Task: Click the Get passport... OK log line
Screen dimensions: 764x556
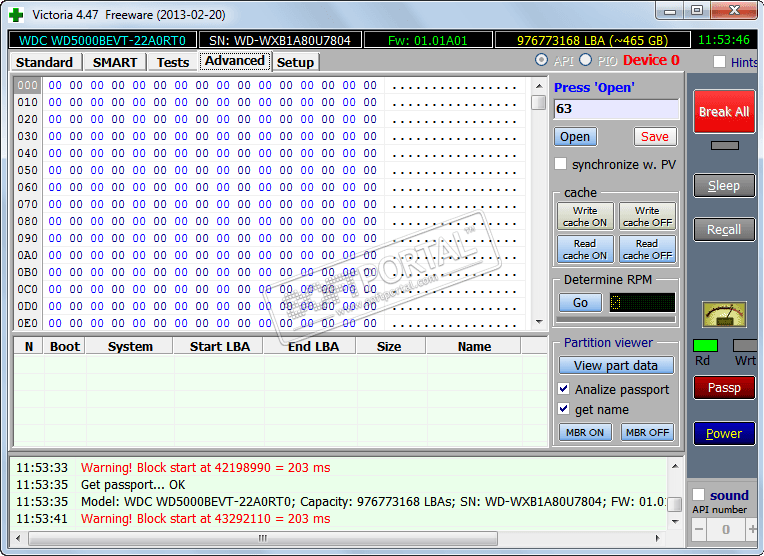Action: 133,485
